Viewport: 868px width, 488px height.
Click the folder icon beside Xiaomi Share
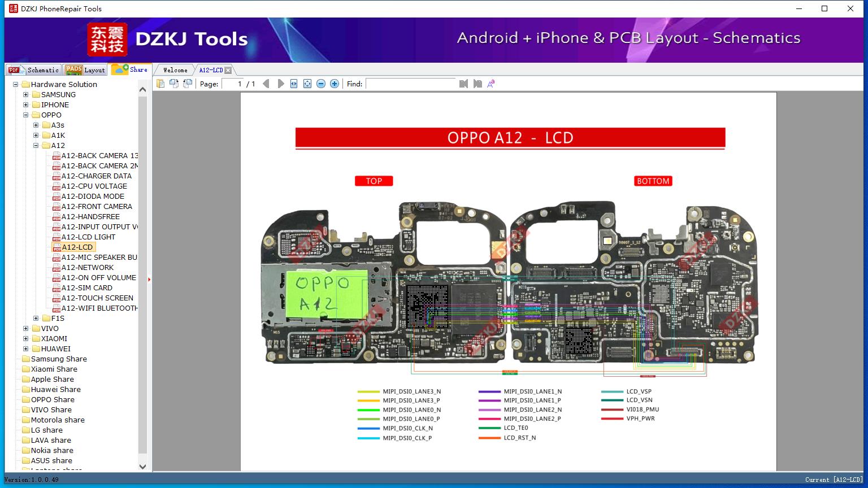click(x=25, y=369)
